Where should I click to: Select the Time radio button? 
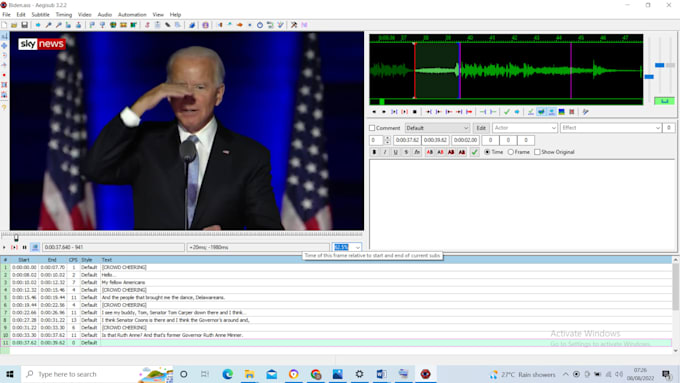coord(487,152)
